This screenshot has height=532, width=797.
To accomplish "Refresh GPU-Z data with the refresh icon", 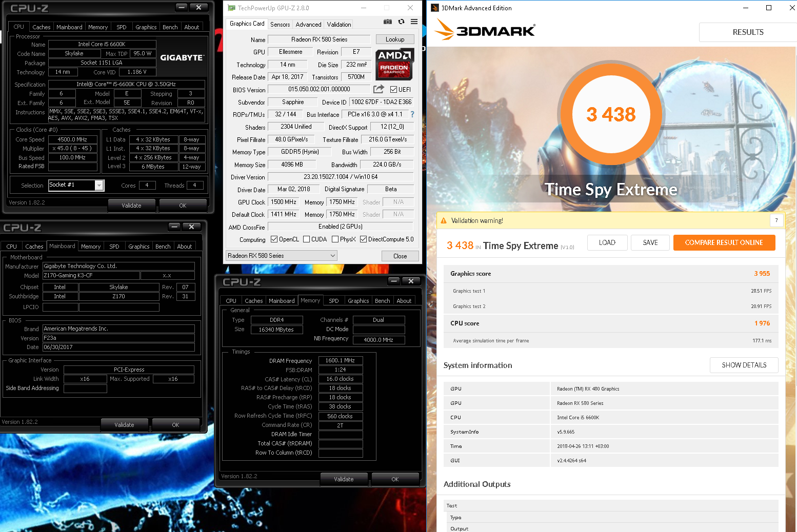I will click(401, 22).
